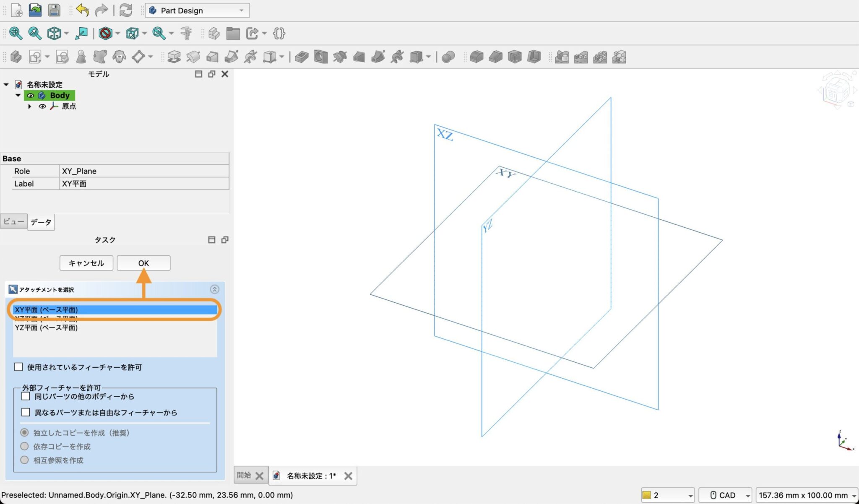Switch to the 名称未設定 : 1* tab
Image resolution: width=859 pixels, height=504 pixels.
coord(311,476)
